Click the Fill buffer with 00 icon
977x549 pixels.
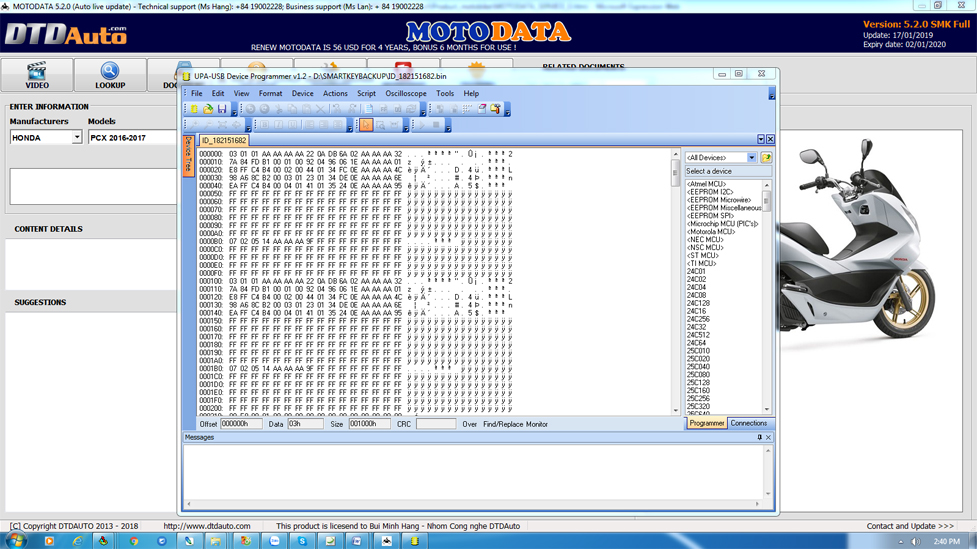click(x=398, y=109)
